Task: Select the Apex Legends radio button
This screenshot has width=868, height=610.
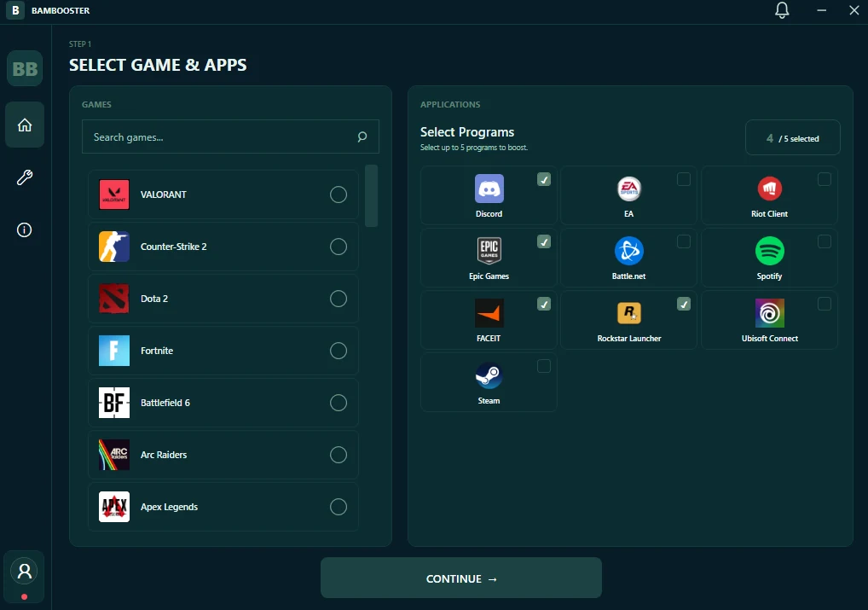Action: coord(339,507)
